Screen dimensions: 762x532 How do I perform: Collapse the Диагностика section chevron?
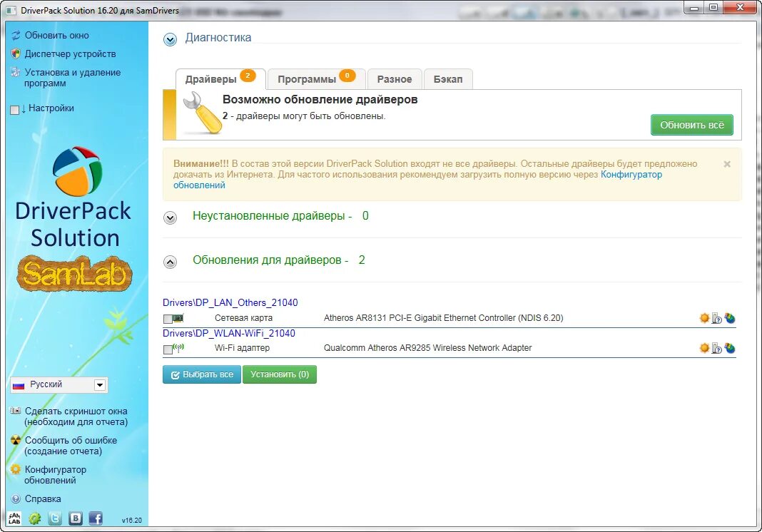click(x=170, y=39)
